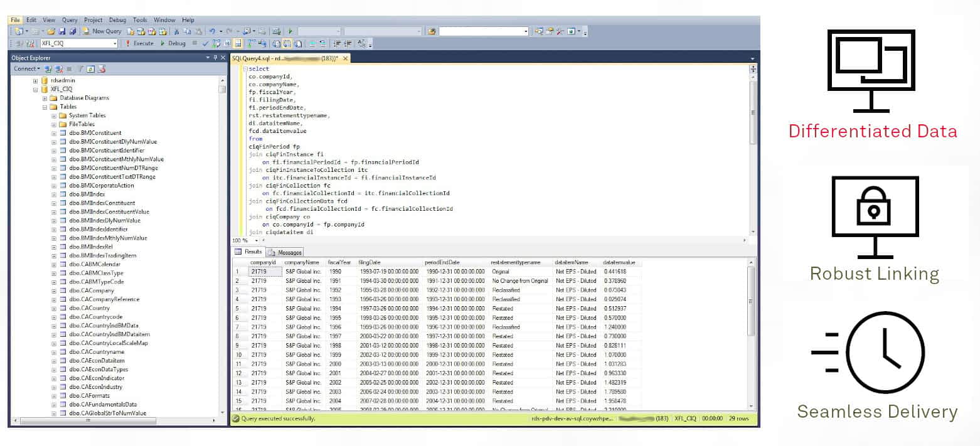Click the Refresh icon in Object Explorer
The image size is (980, 446).
(x=91, y=69)
